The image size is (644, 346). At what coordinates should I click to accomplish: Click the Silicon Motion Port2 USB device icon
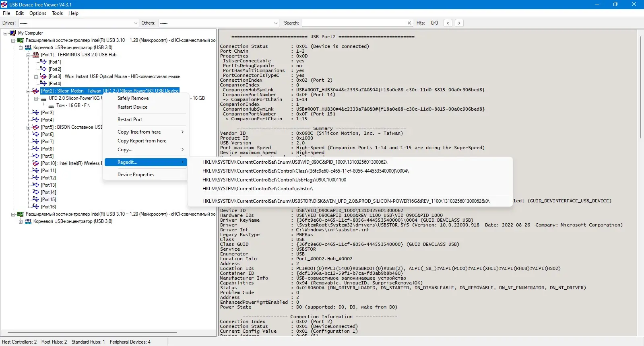click(x=35, y=91)
